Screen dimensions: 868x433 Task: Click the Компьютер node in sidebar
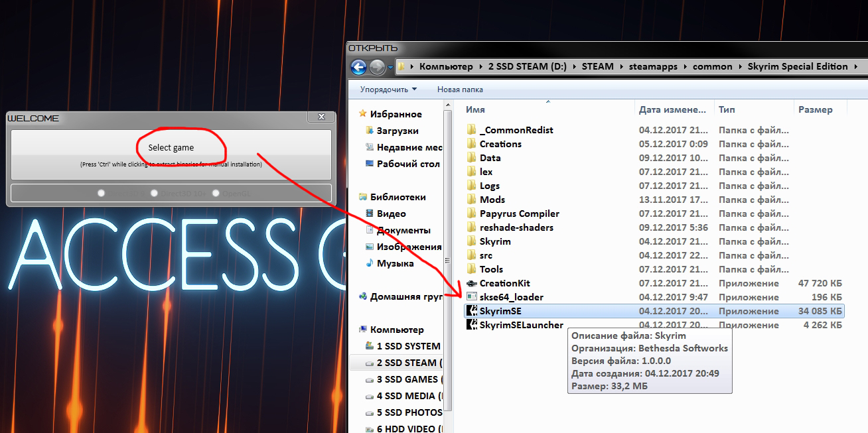397,330
